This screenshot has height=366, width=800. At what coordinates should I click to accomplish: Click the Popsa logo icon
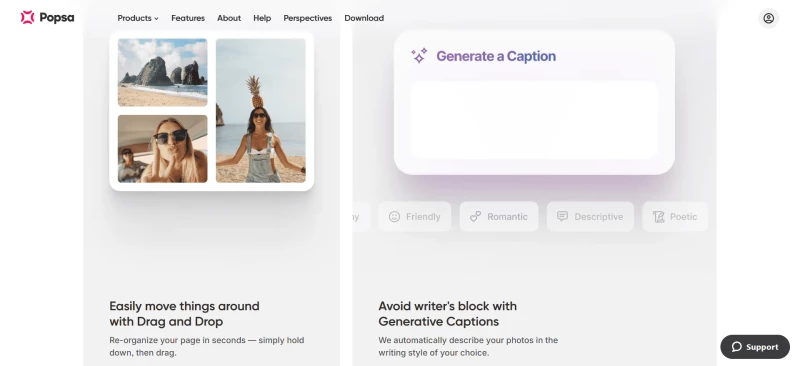pos(28,18)
